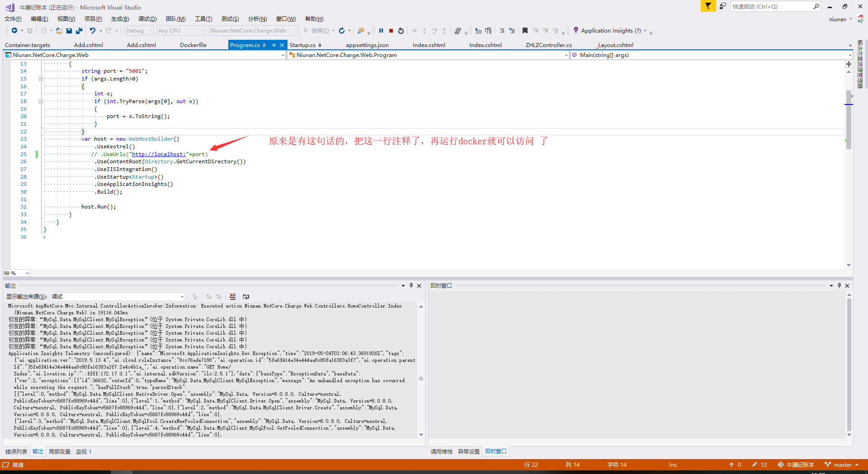Viewport: 868px width, 474px height.
Task: Switch to the ZHLZController.cs tab
Action: point(548,45)
